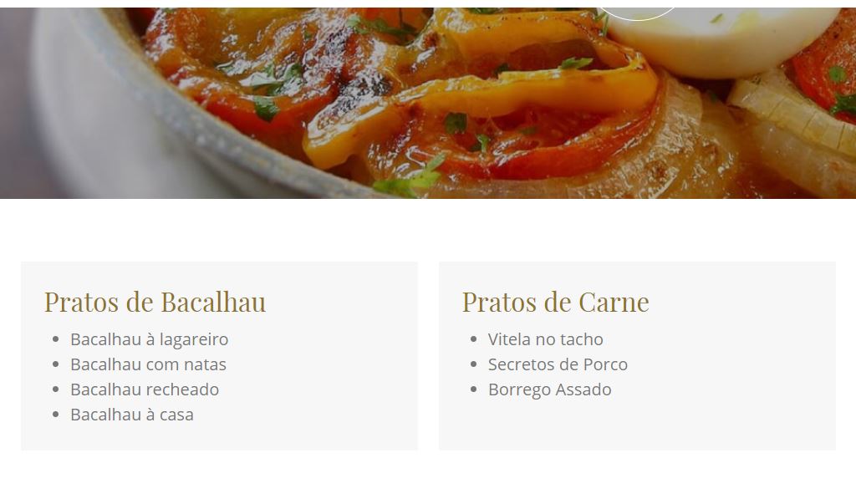
Task: Choose the Bacalhau à casa list item
Action: tap(132, 415)
